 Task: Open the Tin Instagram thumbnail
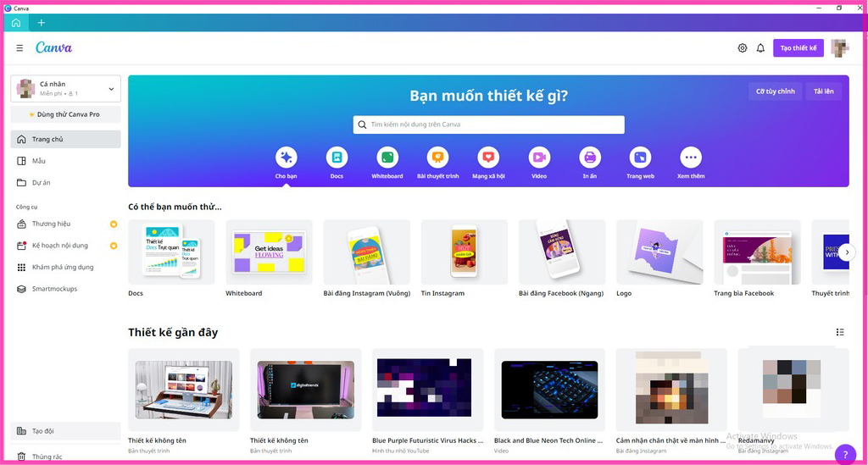coord(465,252)
